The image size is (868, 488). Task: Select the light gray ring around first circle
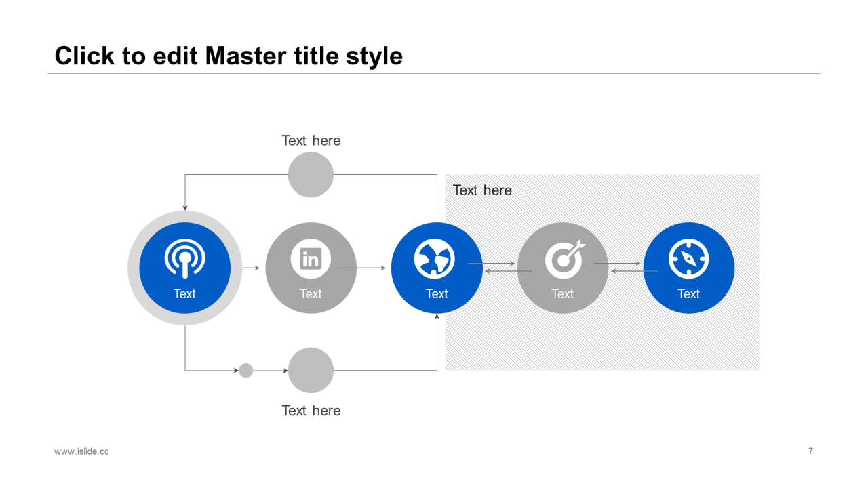[134, 268]
